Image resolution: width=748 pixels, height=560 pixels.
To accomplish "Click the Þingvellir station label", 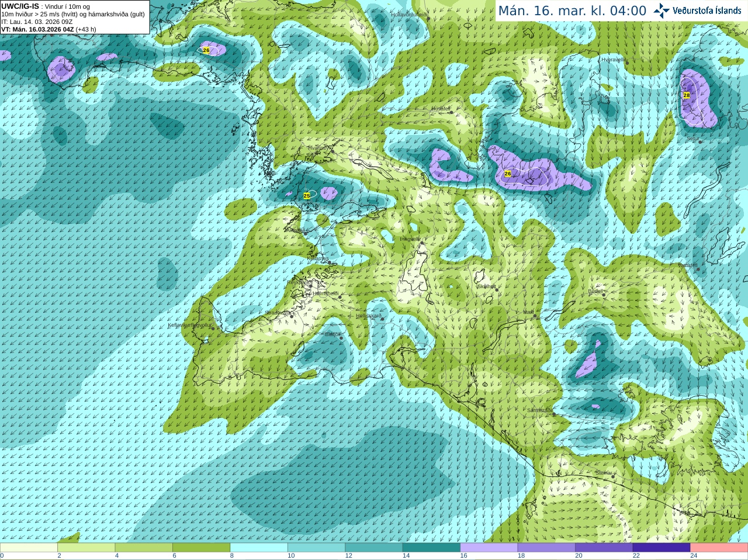I will point(410,239).
